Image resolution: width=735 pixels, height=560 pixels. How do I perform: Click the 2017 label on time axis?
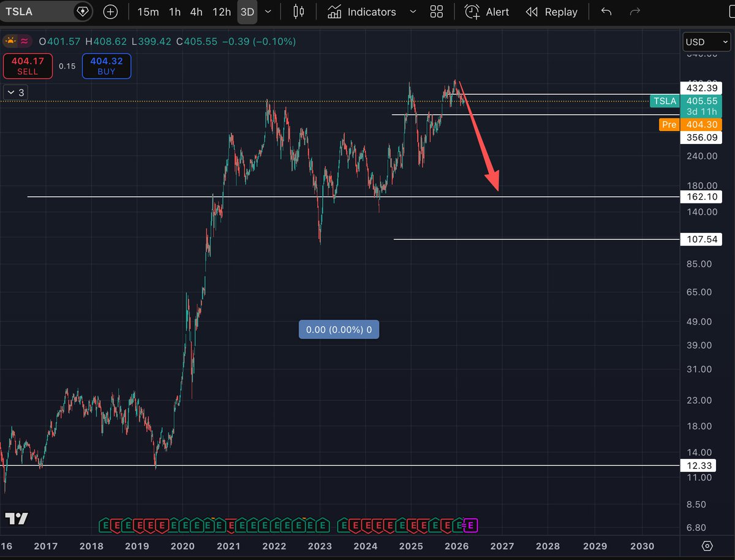pyautogui.click(x=45, y=546)
